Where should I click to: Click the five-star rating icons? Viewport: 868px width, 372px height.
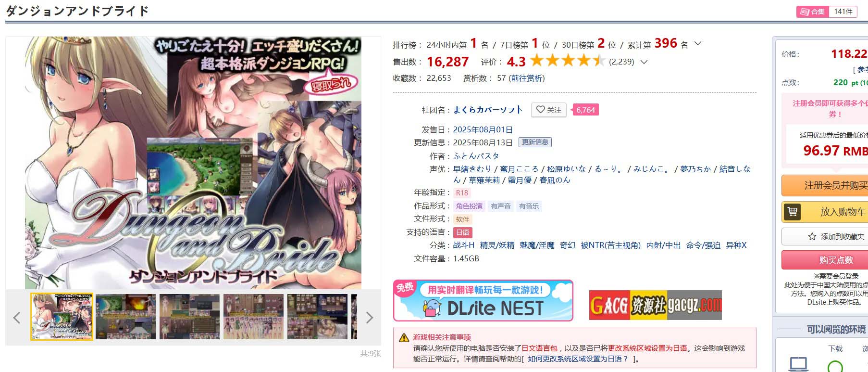pyautogui.click(x=568, y=61)
